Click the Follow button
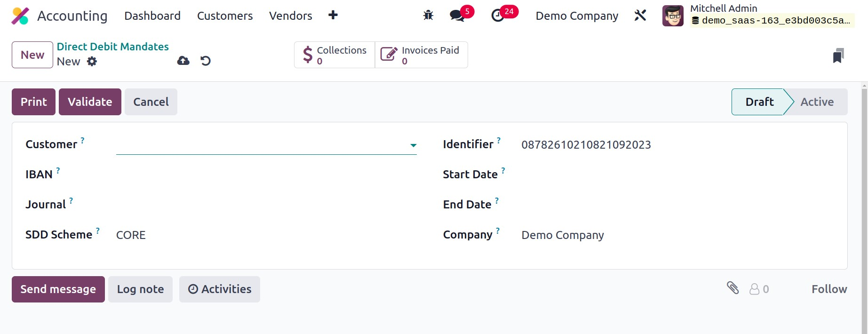 [829, 289]
